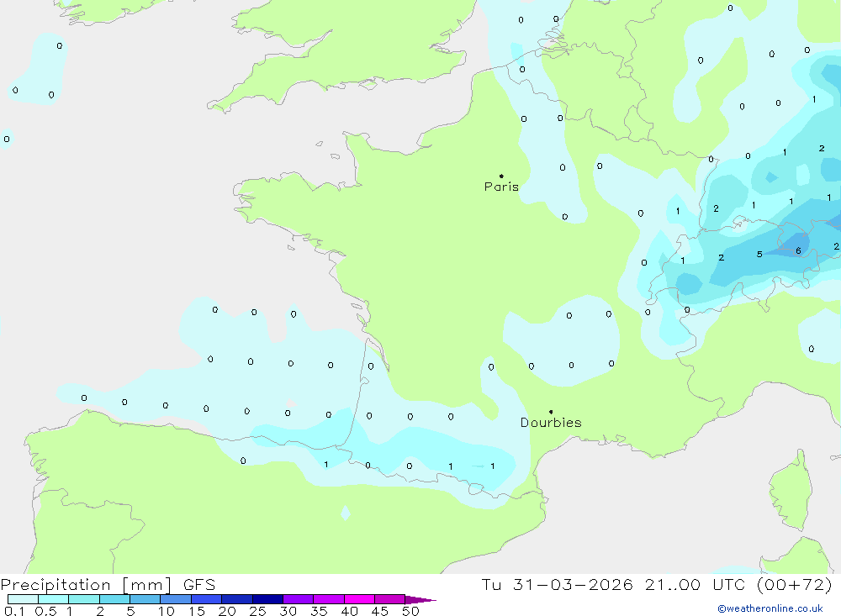Click the legend value 20

coord(227,611)
